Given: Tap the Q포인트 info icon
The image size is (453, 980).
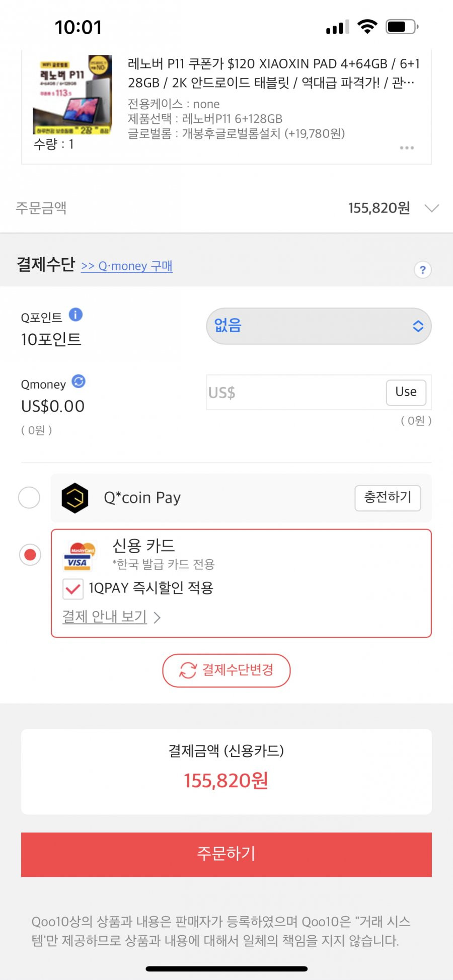Looking at the screenshot, I should pos(75,315).
